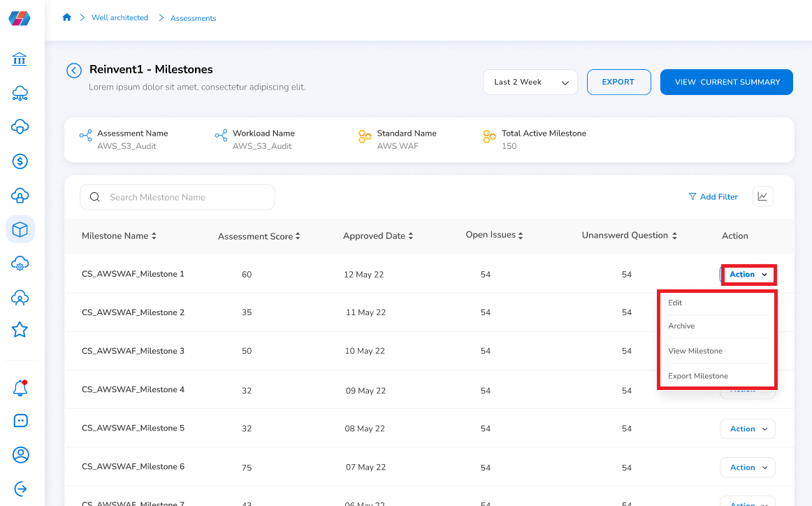Click assessment score 60
The height and width of the screenshot is (506, 812).
pos(247,275)
